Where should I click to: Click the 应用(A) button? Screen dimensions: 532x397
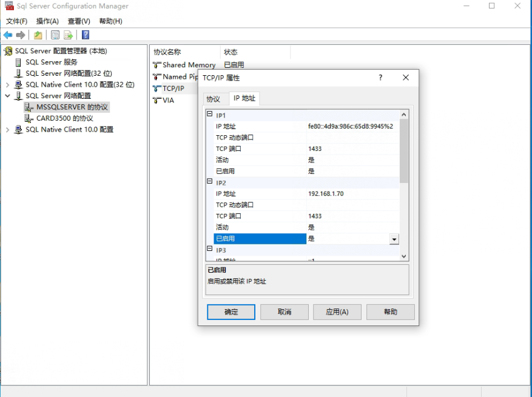click(x=337, y=312)
